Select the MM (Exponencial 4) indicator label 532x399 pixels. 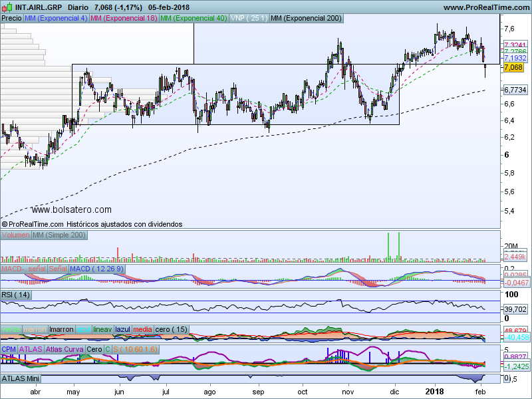56,19
